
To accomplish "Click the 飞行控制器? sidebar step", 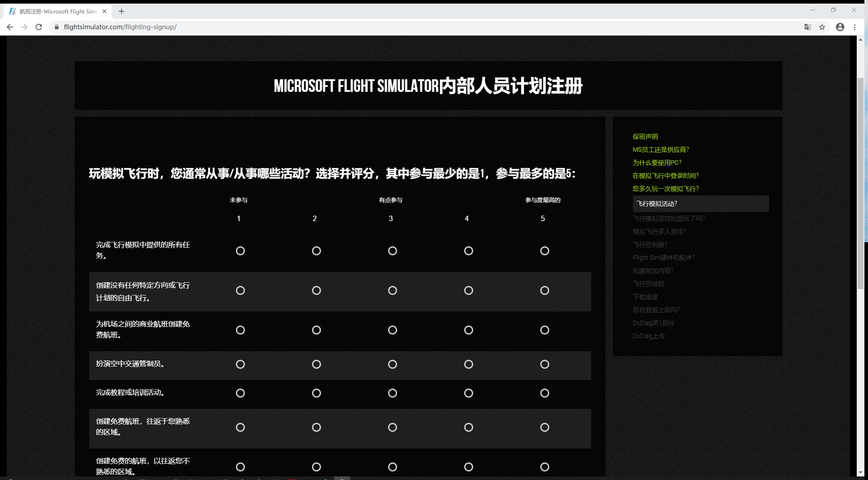I will coord(650,245).
